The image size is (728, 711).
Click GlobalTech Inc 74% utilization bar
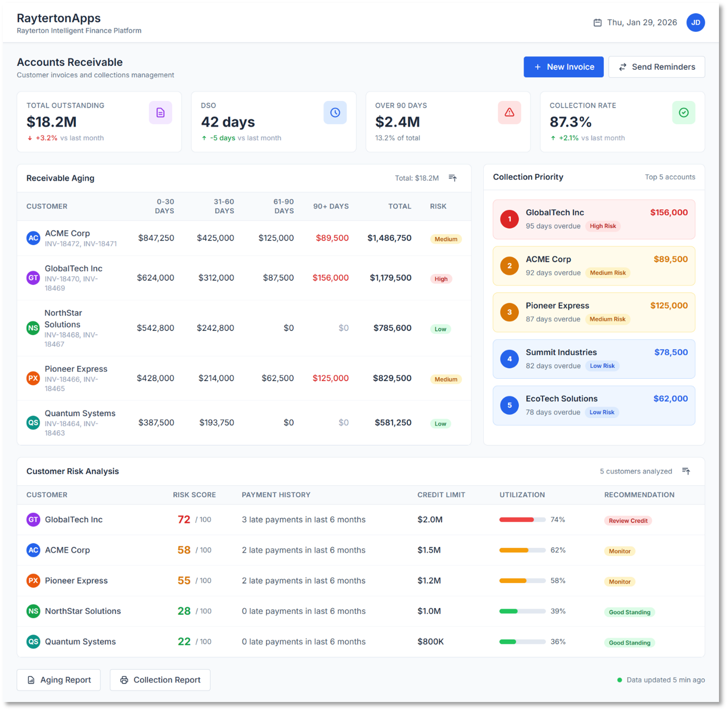click(x=522, y=520)
